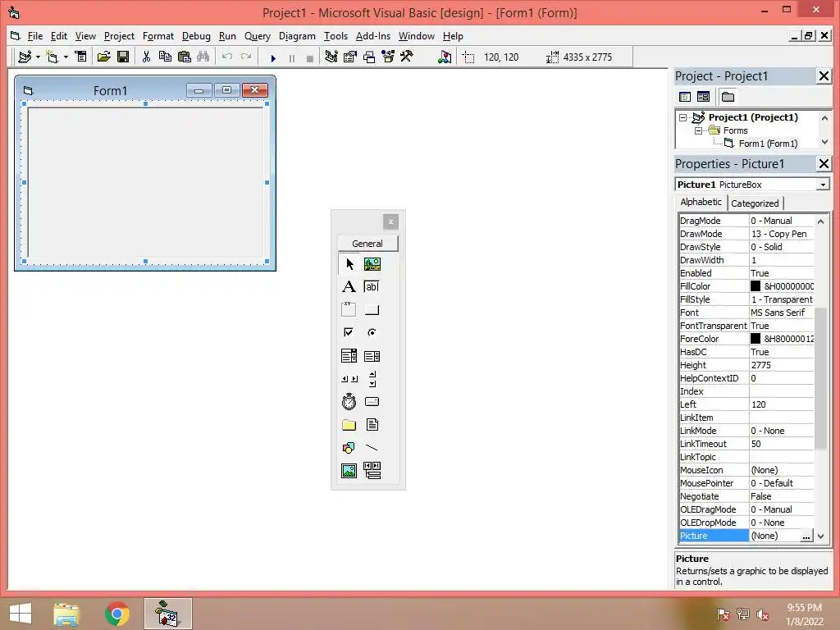Click the Picture property ellipsis button
The width and height of the screenshot is (840, 630).
coord(806,536)
